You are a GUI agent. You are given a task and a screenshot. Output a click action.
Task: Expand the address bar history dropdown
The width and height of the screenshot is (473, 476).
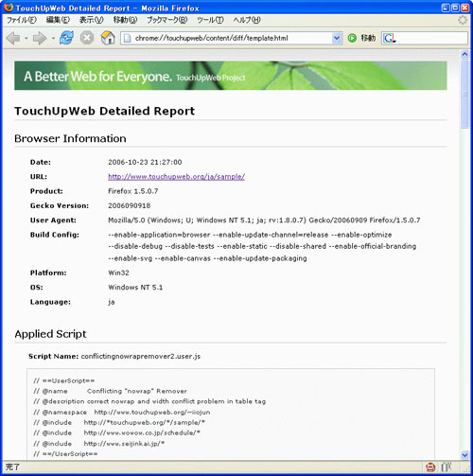pos(337,38)
